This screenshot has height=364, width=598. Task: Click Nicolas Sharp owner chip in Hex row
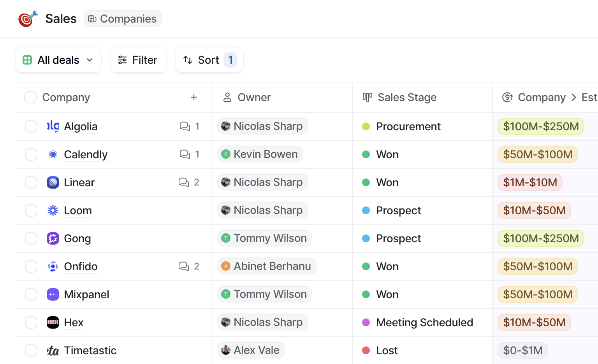point(263,322)
